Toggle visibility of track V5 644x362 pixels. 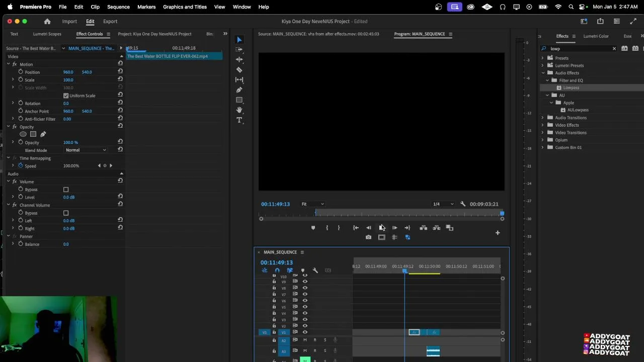coord(305,307)
